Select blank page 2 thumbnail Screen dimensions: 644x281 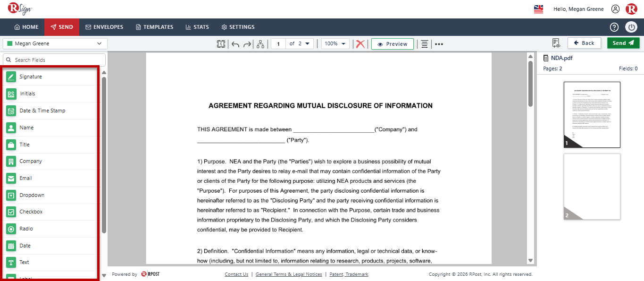[592, 187]
